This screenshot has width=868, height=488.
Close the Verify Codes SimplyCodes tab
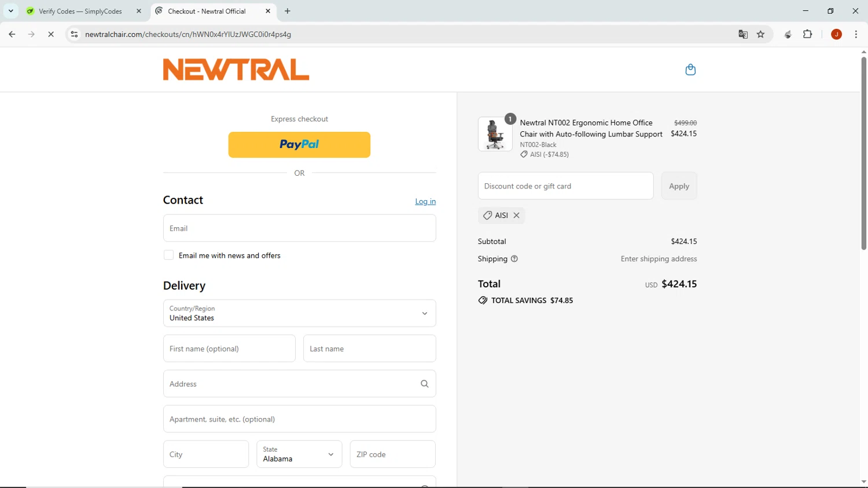pos(139,11)
